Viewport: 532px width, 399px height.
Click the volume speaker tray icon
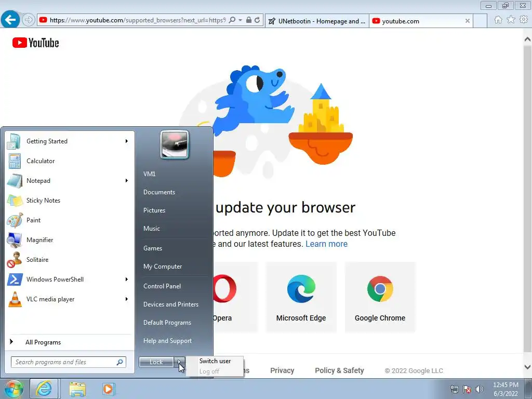pyautogui.click(x=479, y=389)
